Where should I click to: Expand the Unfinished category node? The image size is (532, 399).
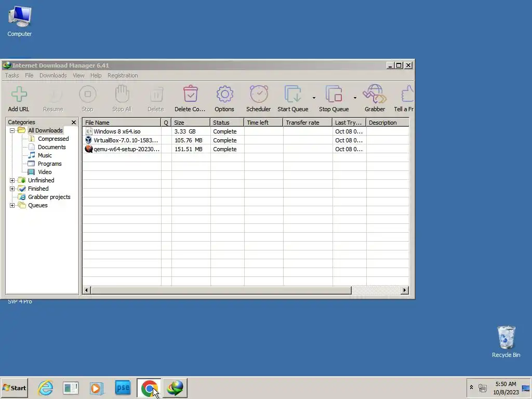click(x=12, y=180)
